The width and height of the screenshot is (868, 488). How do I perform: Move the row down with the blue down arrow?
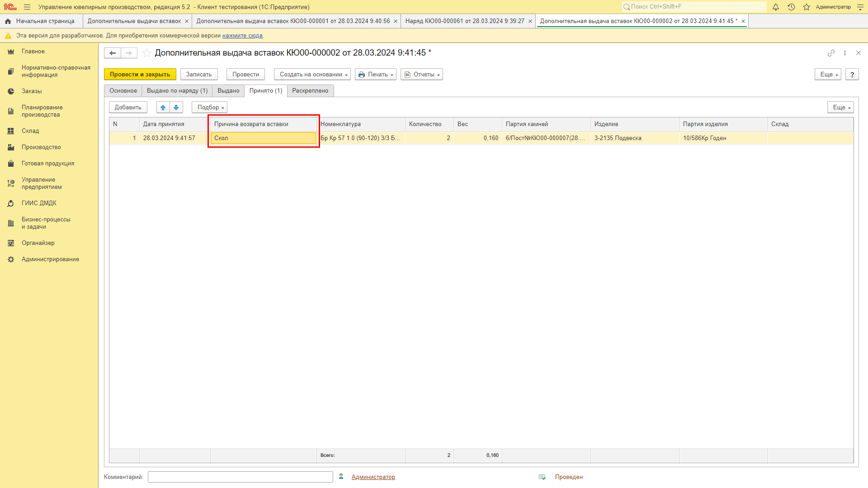click(176, 107)
